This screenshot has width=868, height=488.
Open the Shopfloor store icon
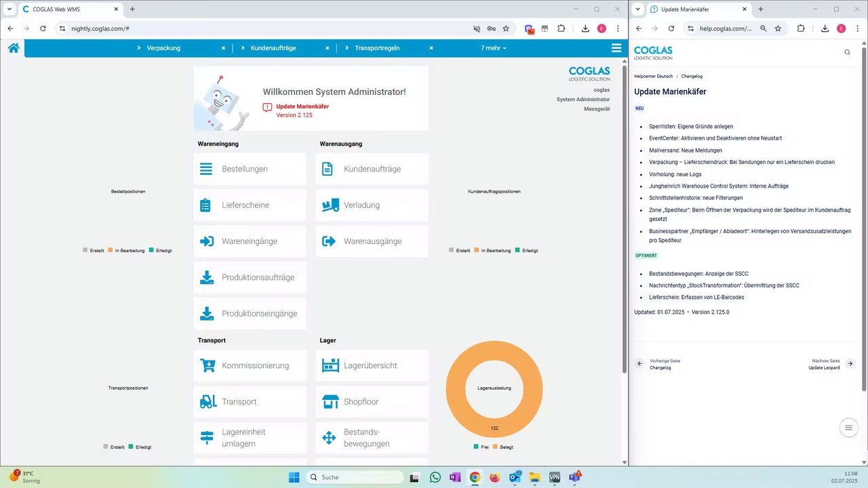(330, 402)
